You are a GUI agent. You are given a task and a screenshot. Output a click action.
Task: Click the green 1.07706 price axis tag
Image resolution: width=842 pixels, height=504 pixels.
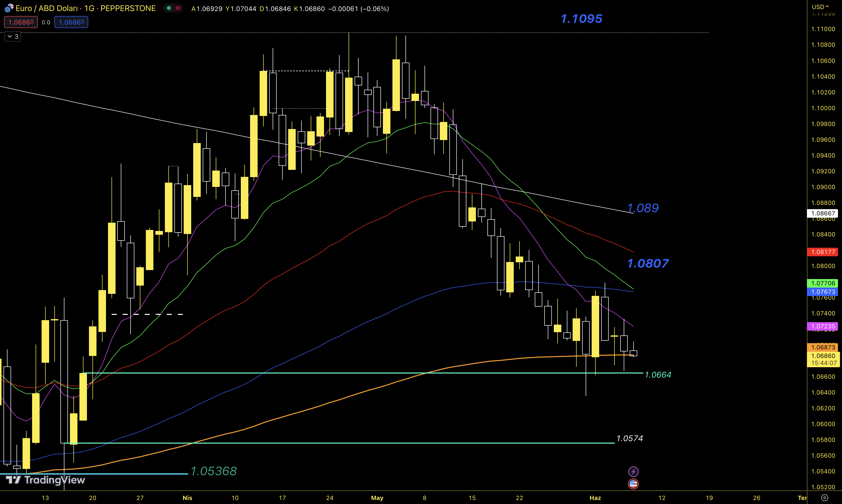point(823,283)
